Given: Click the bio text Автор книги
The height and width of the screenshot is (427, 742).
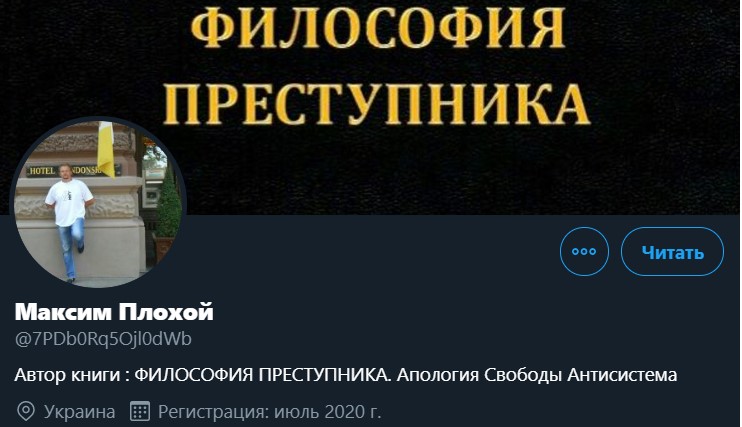Looking at the screenshot, I should (x=67, y=375).
